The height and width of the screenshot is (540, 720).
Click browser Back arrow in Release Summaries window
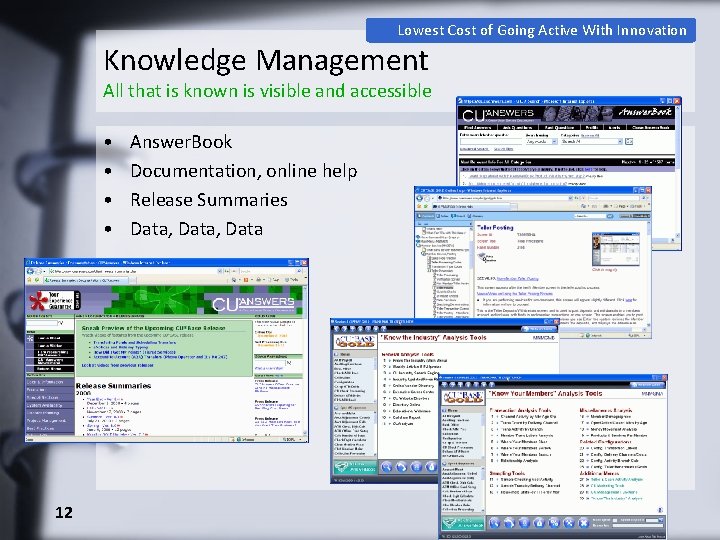[x=30, y=271]
